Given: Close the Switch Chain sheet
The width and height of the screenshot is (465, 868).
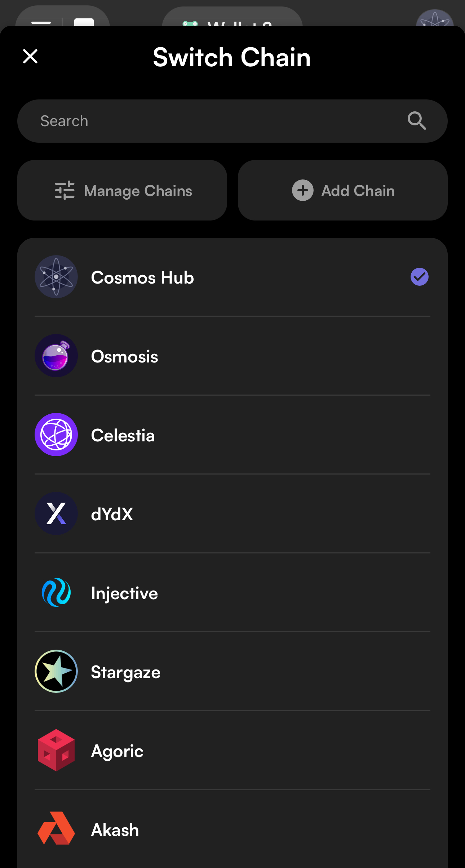Looking at the screenshot, I should pos(30,56).
